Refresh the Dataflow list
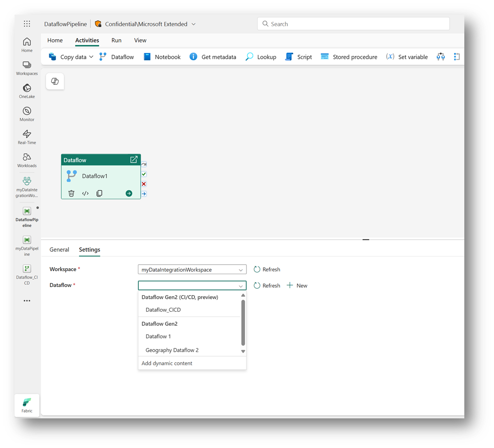The height and width of the screenshot is (448, 494). (267, 286)
